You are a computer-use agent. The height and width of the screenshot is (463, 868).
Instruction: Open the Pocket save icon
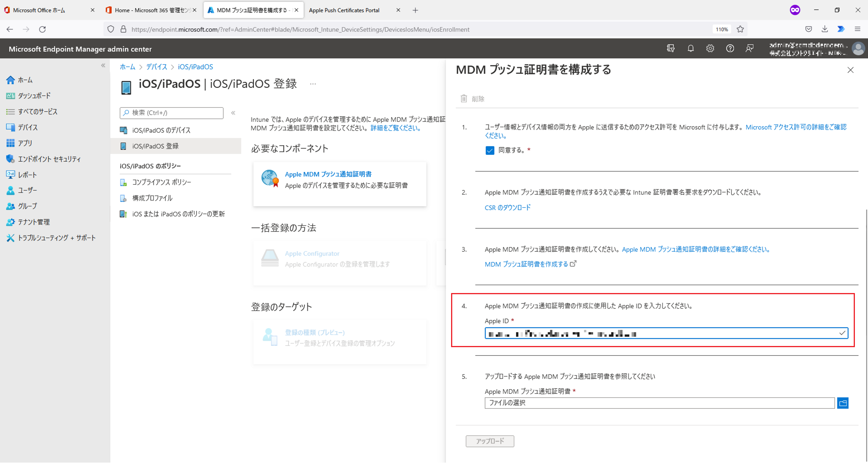tap(808, 29)
